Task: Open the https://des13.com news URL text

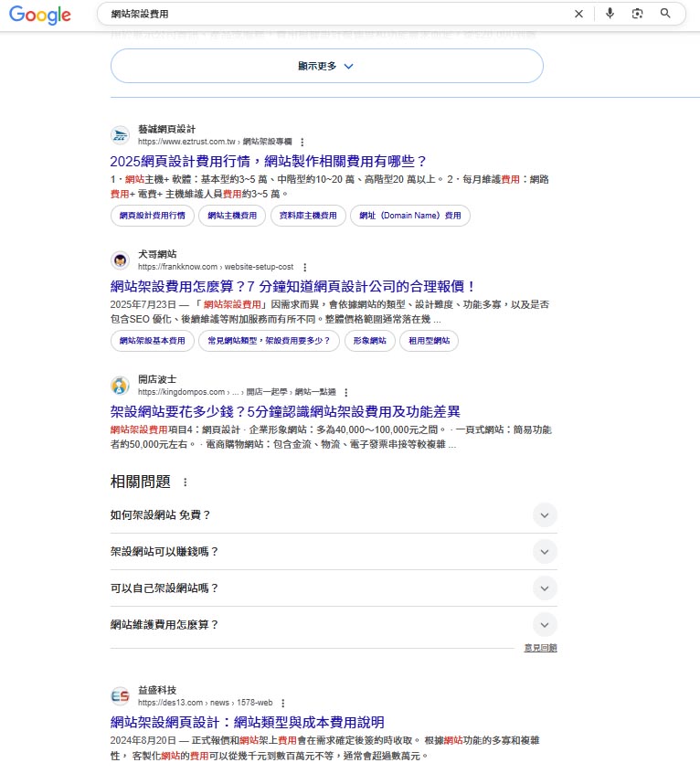Action: click(x=205, y=703)
